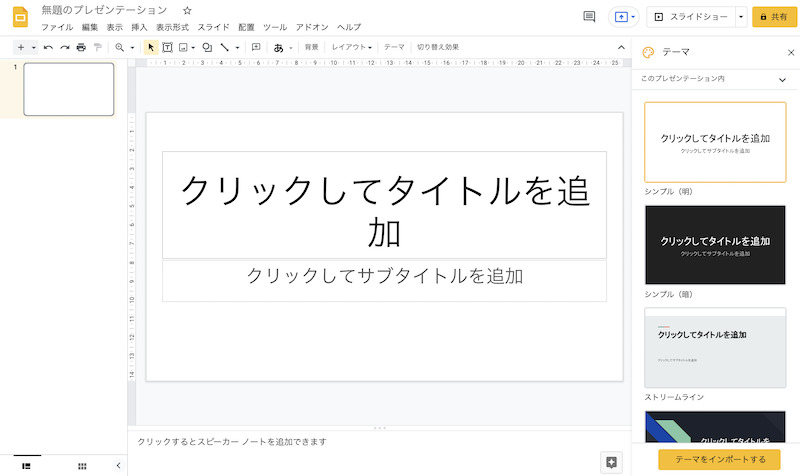Select the shape tool icon
The height and width of the screenshot is (476, 800).
(x=207, y=47)
